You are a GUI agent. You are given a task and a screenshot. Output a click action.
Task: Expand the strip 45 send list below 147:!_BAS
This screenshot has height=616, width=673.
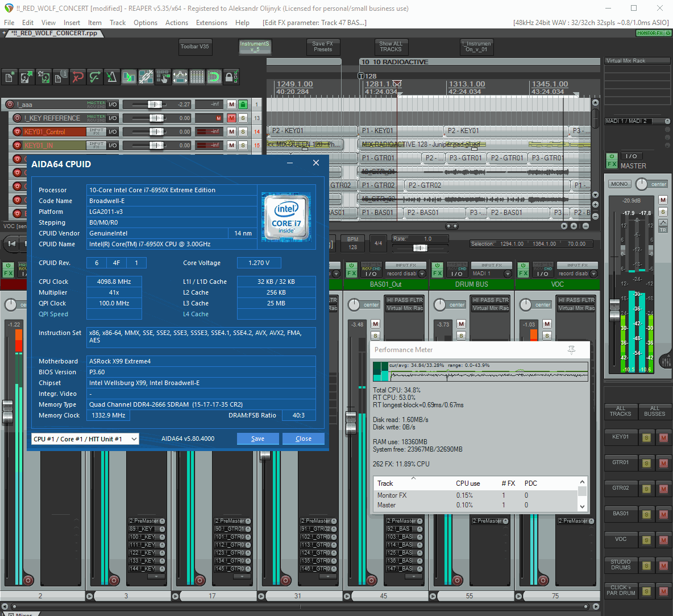tap(413, 577)
